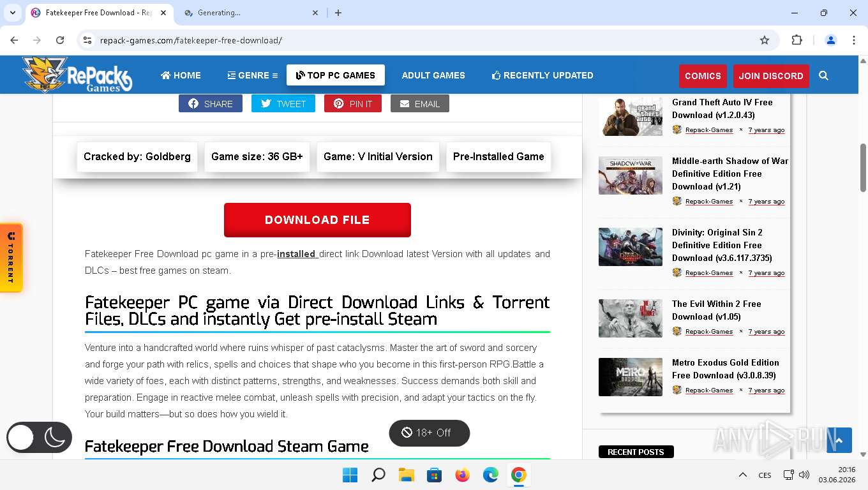Open The Evil Within 2 Free Download link

point(717,310)
